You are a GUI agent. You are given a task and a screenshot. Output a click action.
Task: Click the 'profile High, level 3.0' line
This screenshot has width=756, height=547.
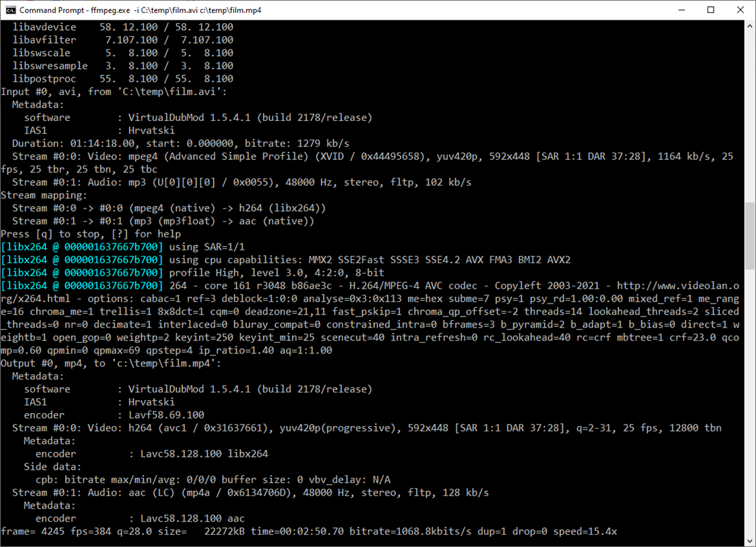pos(192,273)
